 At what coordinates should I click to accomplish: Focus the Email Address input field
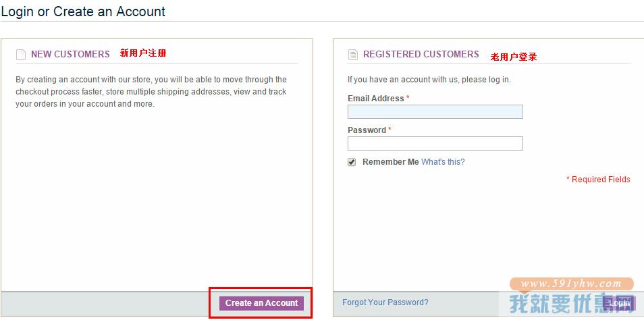435,112
